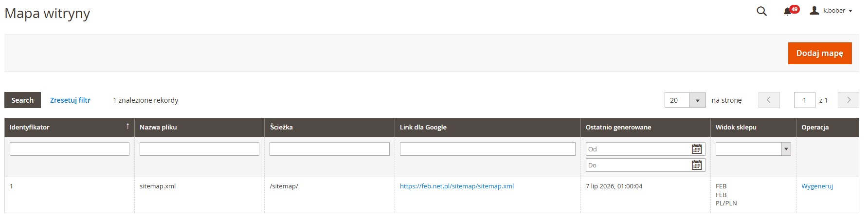Click the 1 znalezione rekordy text
The width and height of the screenshot is (868, 220).
(145, 100)
